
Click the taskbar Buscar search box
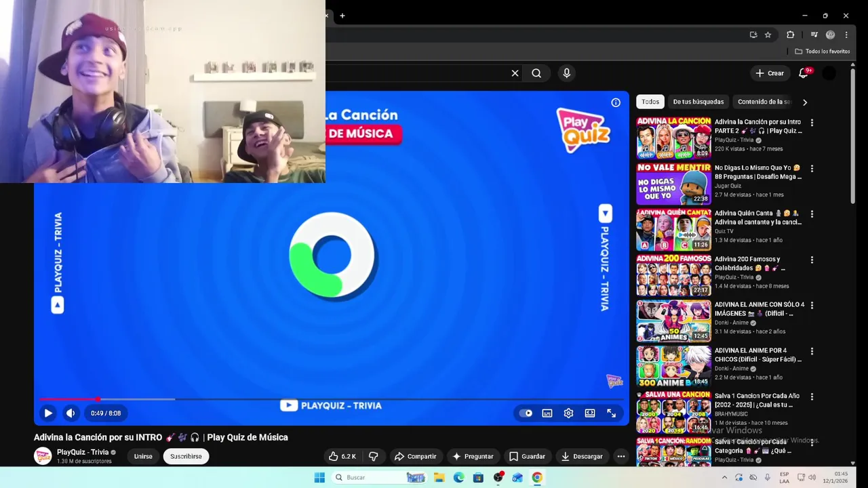380,477
